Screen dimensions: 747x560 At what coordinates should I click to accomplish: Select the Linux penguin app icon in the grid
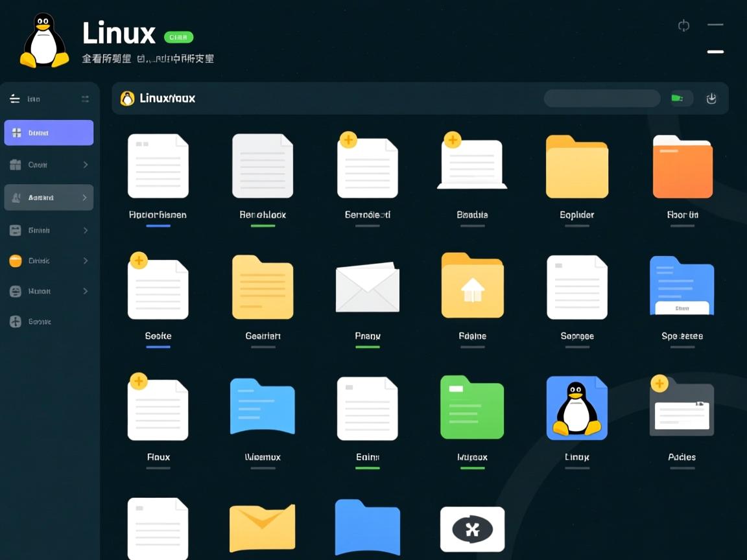pyautogui.click(x=576, y=408)
